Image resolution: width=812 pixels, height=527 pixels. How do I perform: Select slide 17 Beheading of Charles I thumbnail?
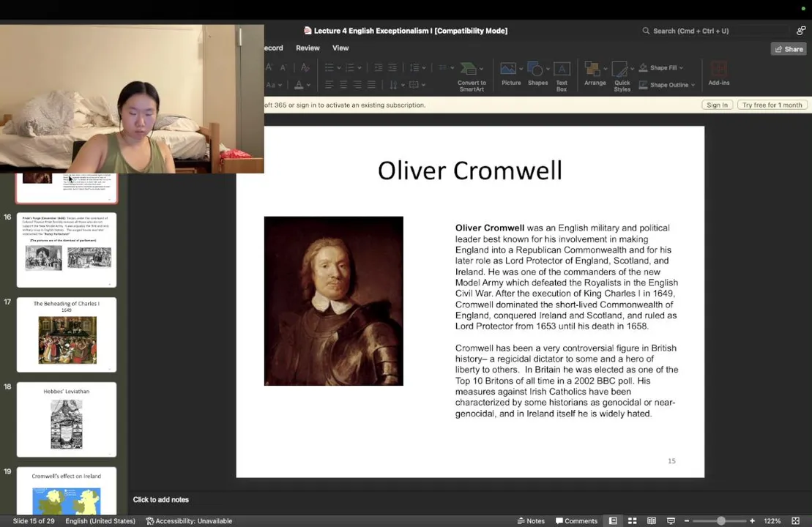click(x=67, y=334)
